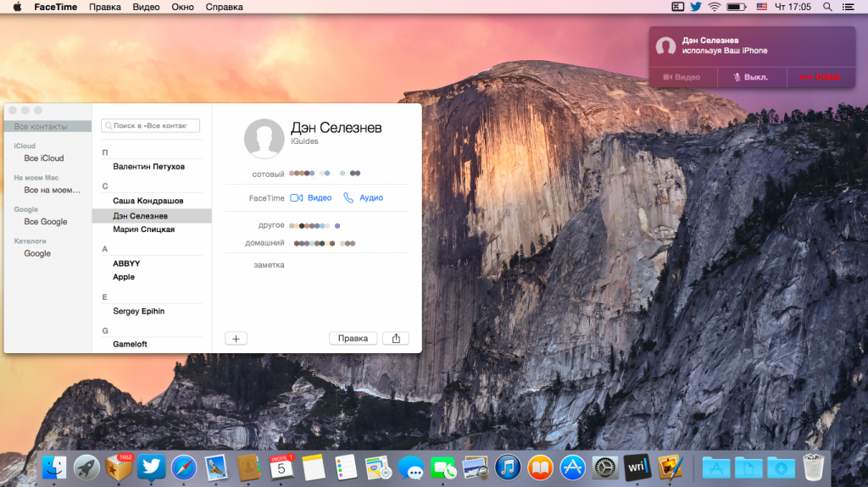868x487 pixels.
Task: Select contact ABBYY
Action: point(126,263)
